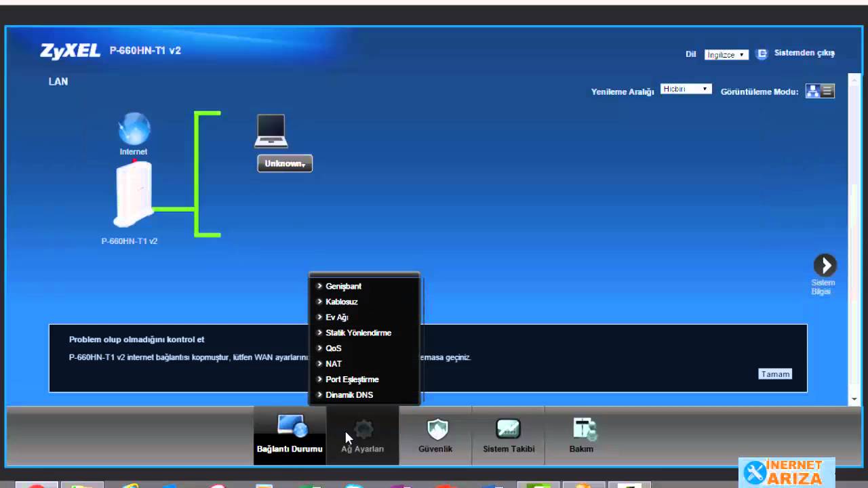Click the Görüntüleme Modu label

click(759, 91)
